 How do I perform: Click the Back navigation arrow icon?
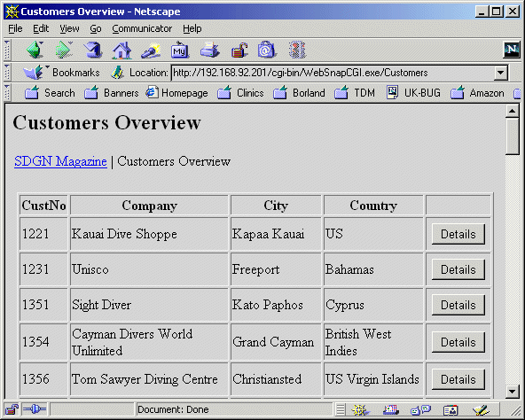(x=35, y=50)
